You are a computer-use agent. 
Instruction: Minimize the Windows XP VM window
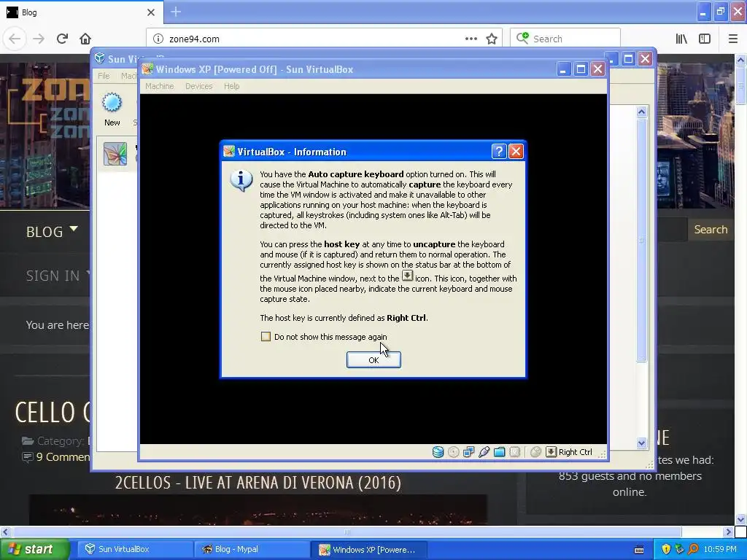point(564,69)
